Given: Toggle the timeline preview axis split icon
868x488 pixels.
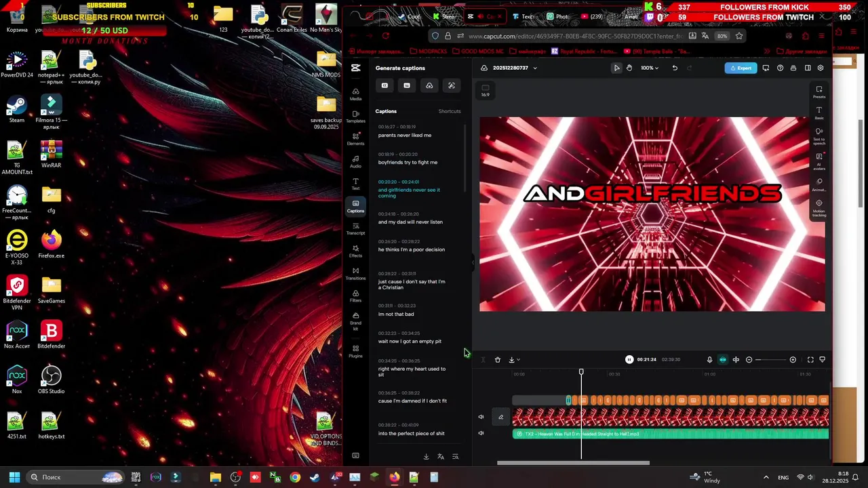Looking at the screenshot, I should (x=736, y=360).
